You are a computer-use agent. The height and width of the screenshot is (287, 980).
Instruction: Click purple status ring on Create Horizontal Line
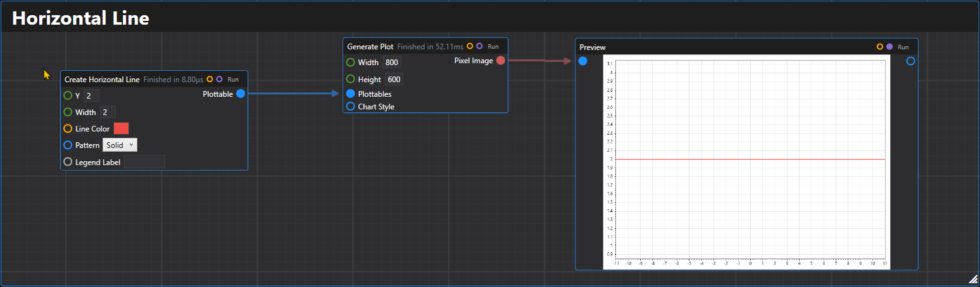tap(219, 80)
